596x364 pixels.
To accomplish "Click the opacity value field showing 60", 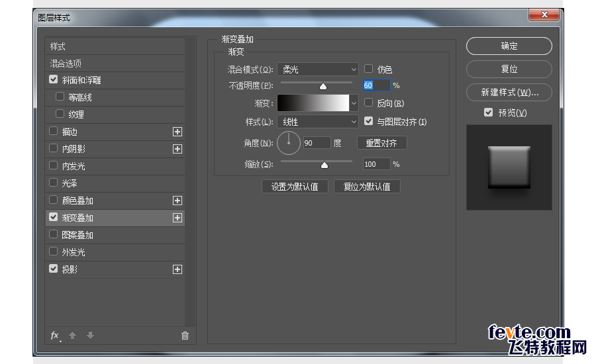I will coord(376,85).
